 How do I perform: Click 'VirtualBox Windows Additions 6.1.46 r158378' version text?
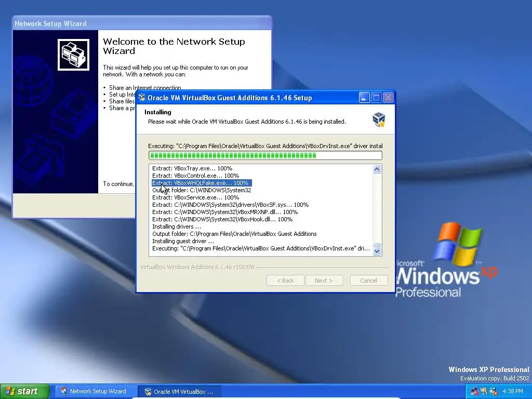(x=197, y=267)
